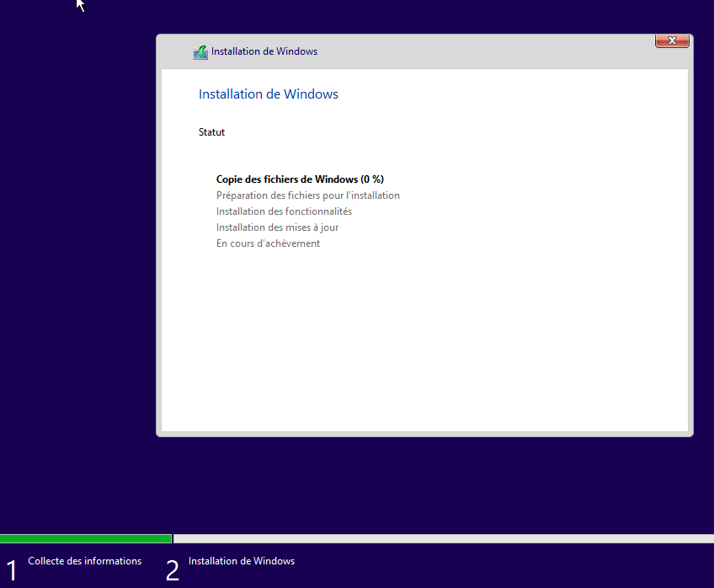This screenshot has width=714, height=588.
Task: Click the 'Statut' label
Action: pyautogui.click(x=211, y=132)
